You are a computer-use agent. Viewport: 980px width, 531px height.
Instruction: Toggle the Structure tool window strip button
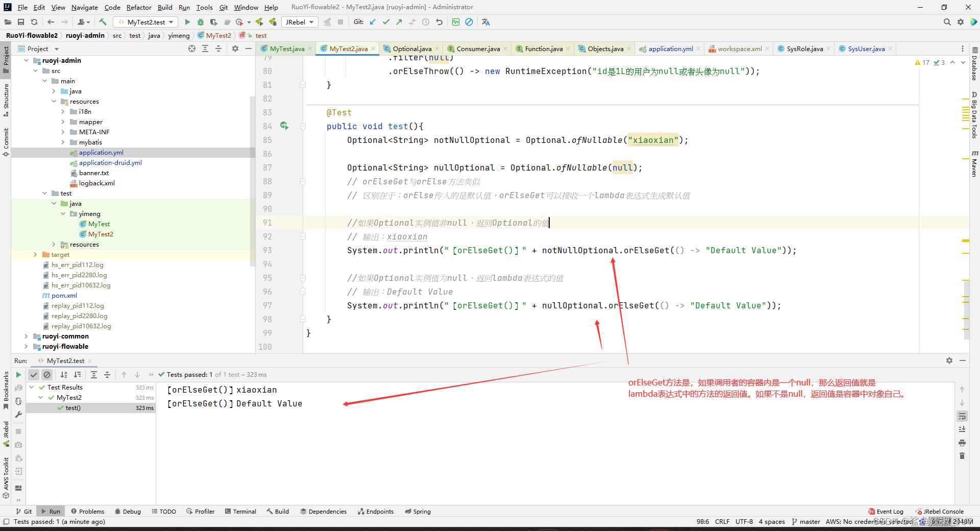(6, 100)
